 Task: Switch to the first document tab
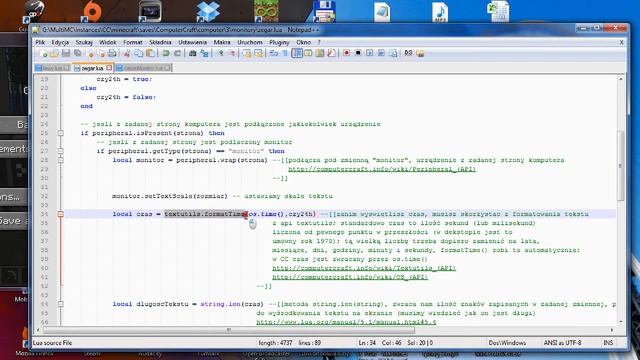point(52,68)
